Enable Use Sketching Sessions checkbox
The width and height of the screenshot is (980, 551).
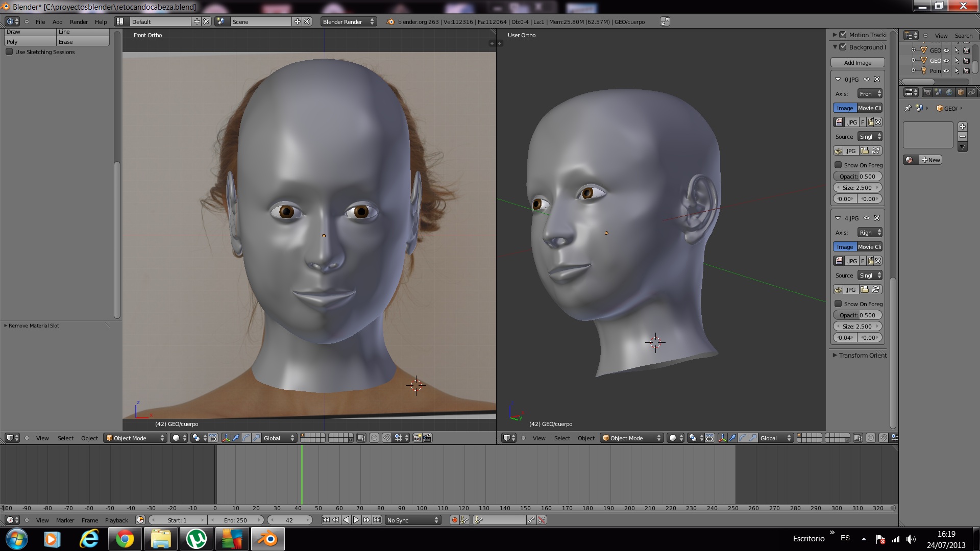(9, 52)
